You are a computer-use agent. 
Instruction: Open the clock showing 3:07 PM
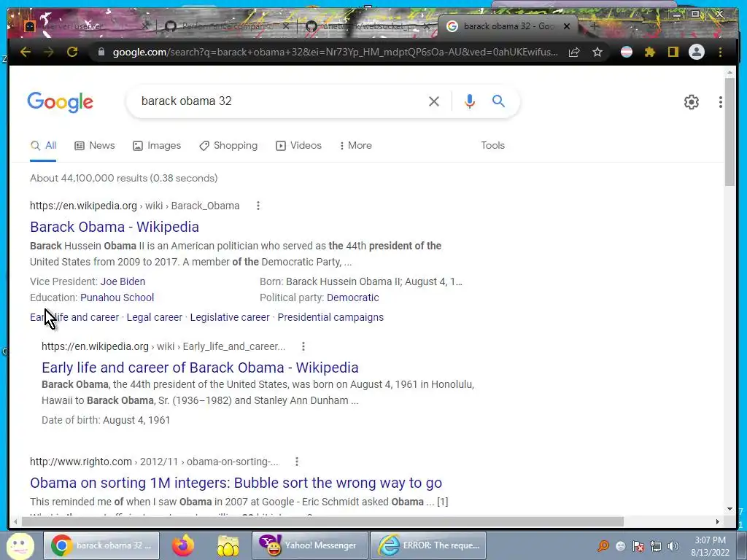(710, 546)
